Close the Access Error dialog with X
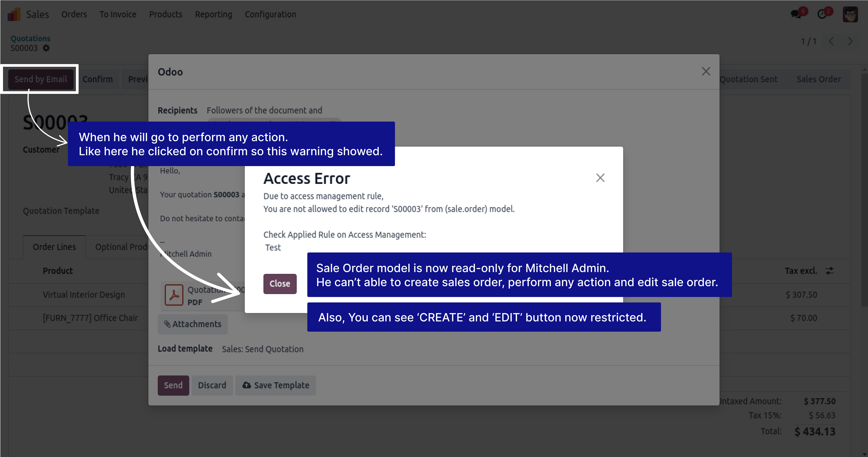Image resolution: width=868 pixels, height=457 pixels. click(x=600, y=178)
